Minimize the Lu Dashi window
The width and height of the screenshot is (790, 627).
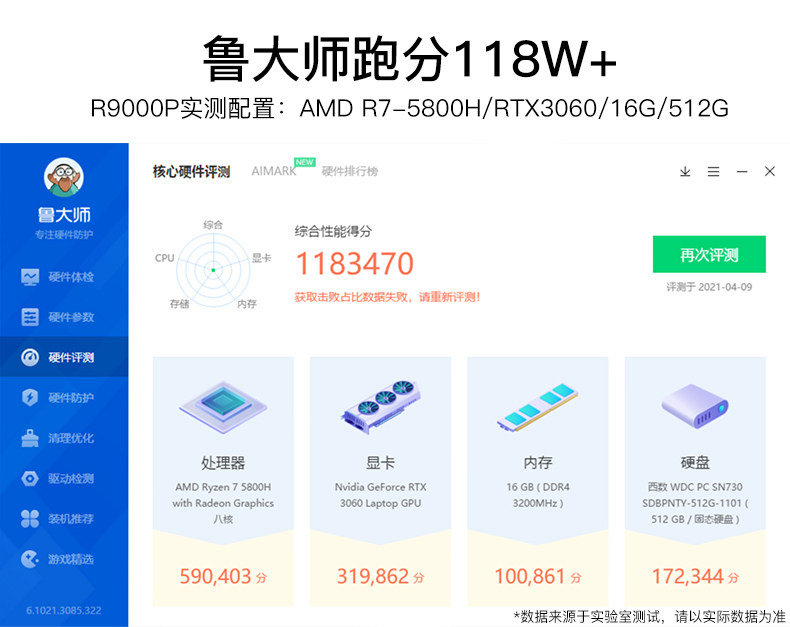tap(742, 172)
